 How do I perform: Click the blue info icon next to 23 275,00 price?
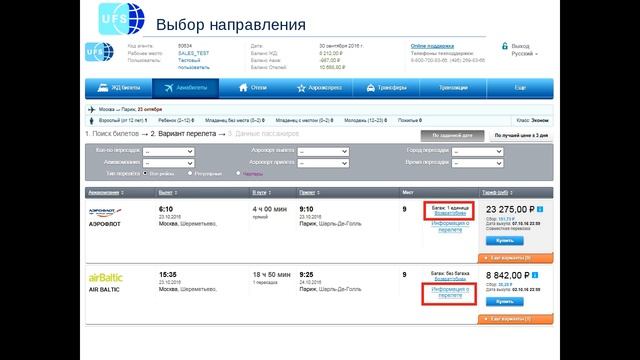540,209
